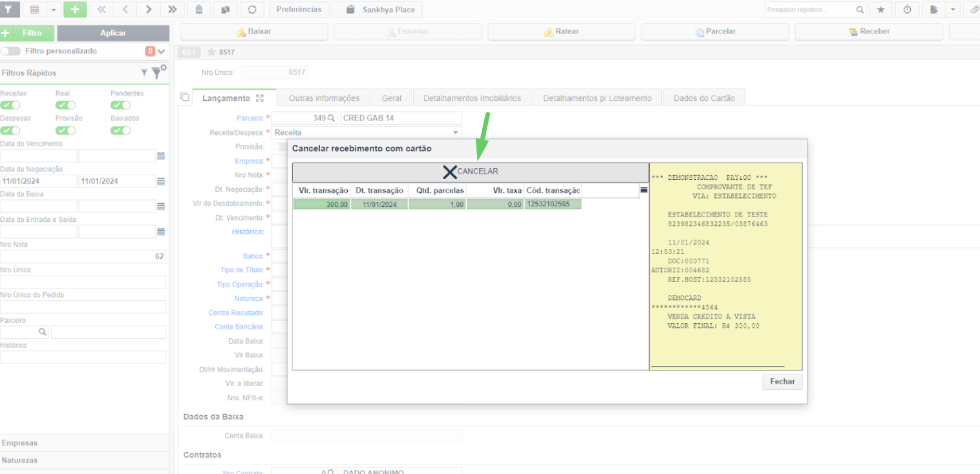980x474 pixels.
Task: Select transaction code 12532102585 cell
Action: click(x=553, y=204)
